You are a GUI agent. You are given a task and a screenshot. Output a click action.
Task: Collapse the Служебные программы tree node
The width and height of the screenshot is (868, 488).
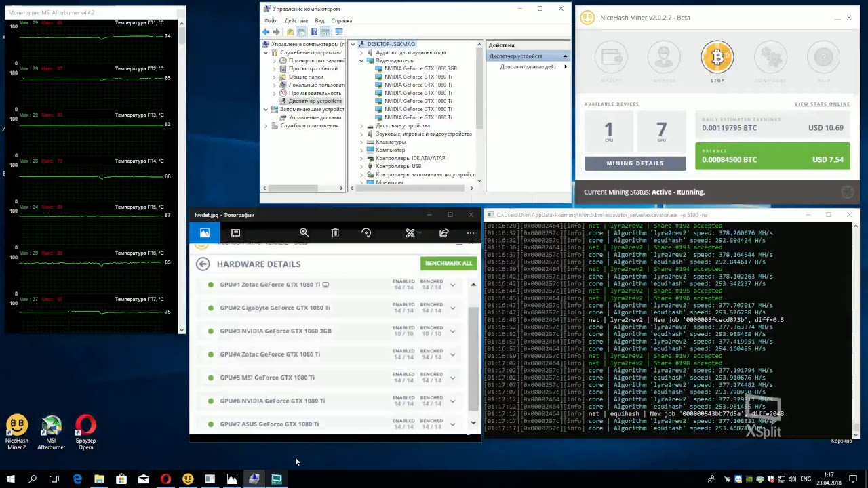click(x=266, y=52)
